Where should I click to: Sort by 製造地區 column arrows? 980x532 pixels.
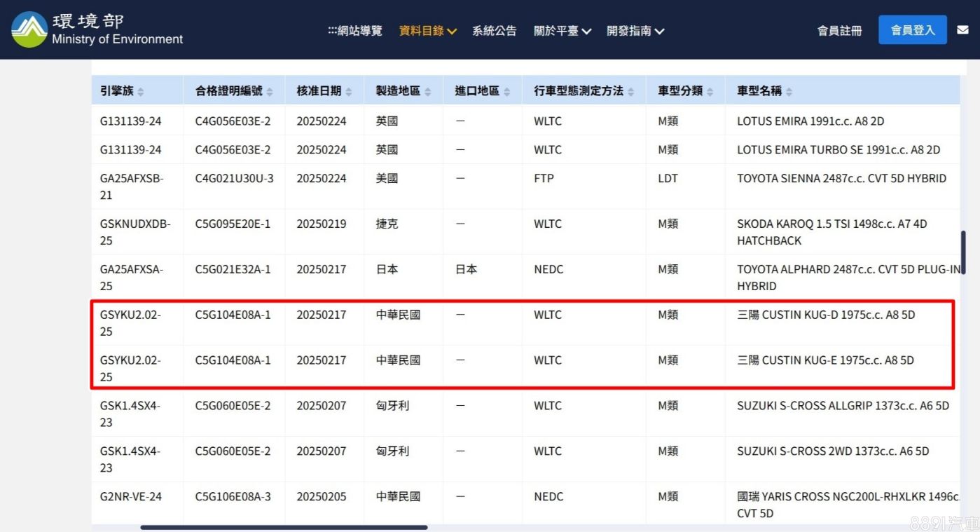pyautogui.click(x=428, y=92)
